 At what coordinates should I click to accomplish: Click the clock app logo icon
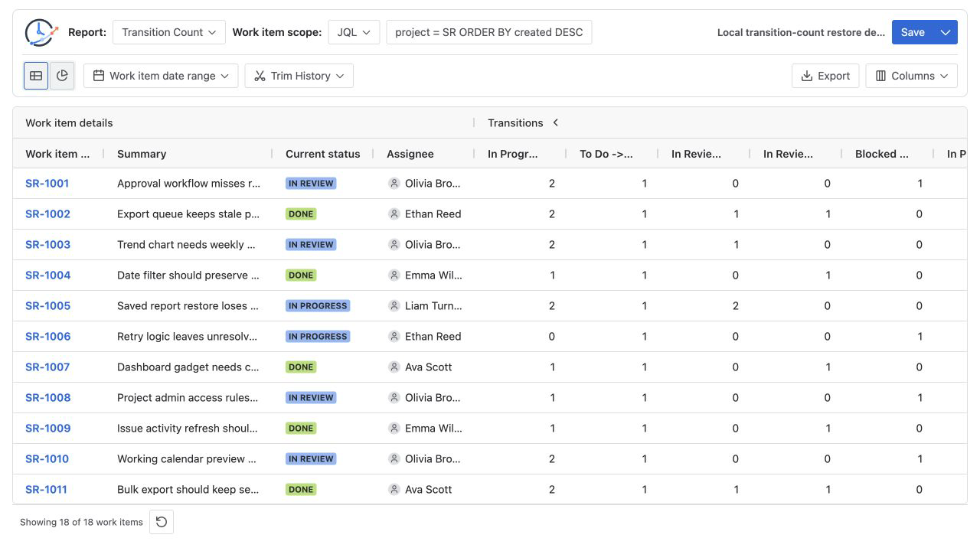tap(41, 32)
